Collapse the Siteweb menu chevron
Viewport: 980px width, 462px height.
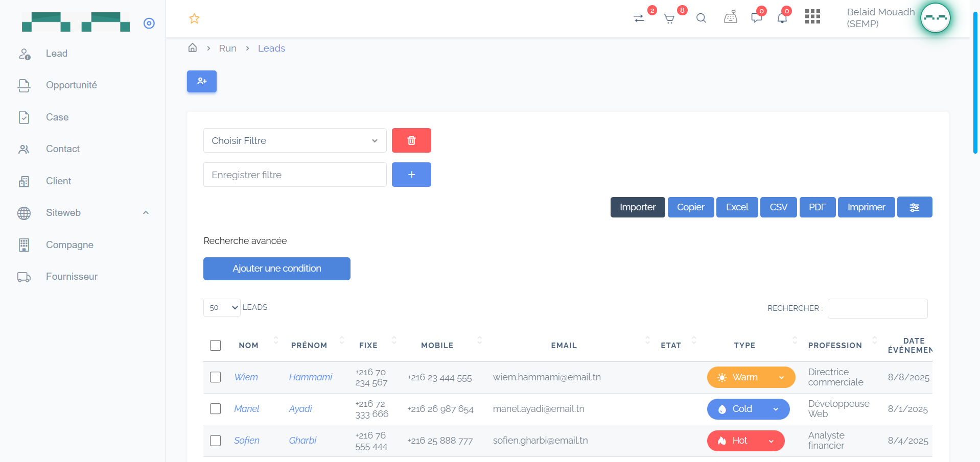click(x=146, y=213)
